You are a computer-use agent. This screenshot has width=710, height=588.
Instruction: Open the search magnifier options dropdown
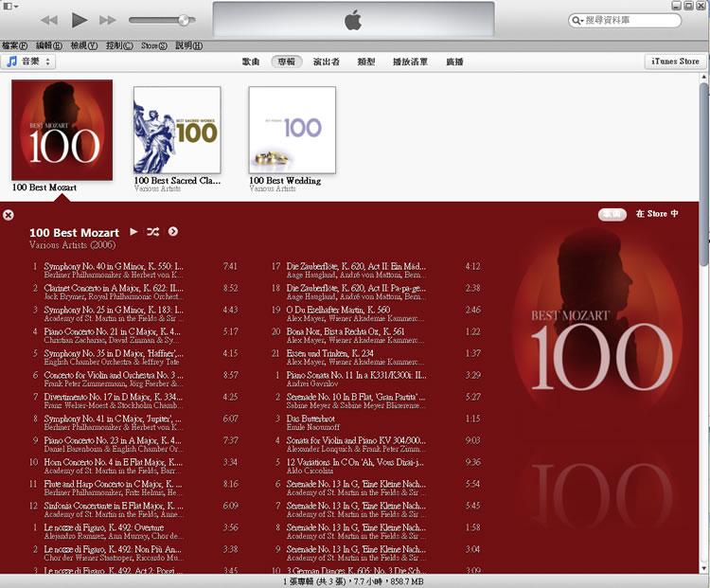click(577, 21)
